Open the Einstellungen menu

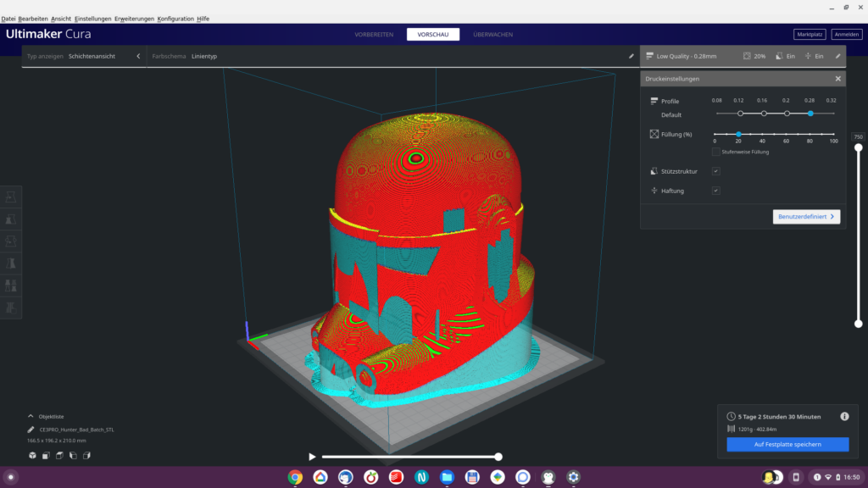pyautogui.click(x=92, y=19)
